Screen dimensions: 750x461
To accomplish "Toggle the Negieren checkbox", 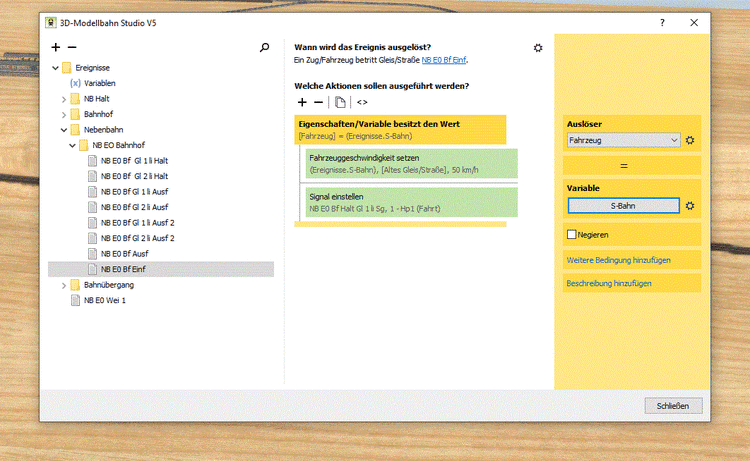I will click(572, 234).
